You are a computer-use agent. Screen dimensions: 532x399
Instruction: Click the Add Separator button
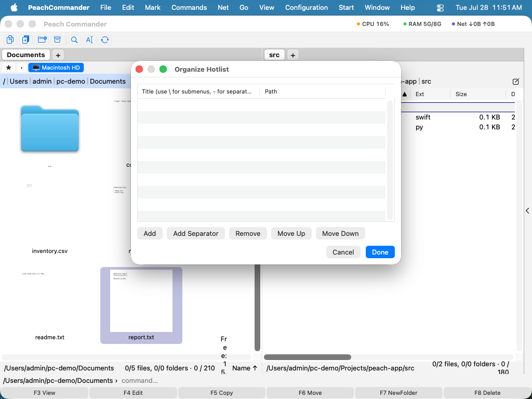(196, 233)
